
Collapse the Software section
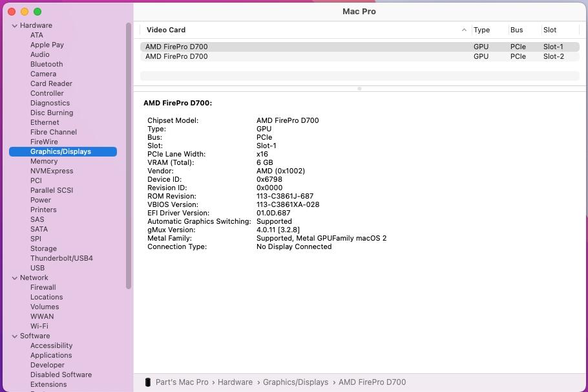click(14, 336)
